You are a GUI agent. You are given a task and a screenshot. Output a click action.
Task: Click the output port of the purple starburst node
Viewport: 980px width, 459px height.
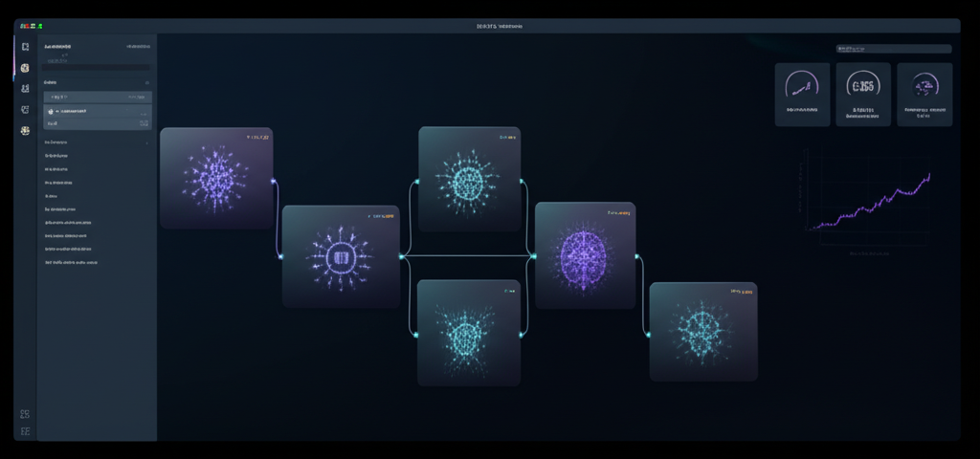coord(273,181)
